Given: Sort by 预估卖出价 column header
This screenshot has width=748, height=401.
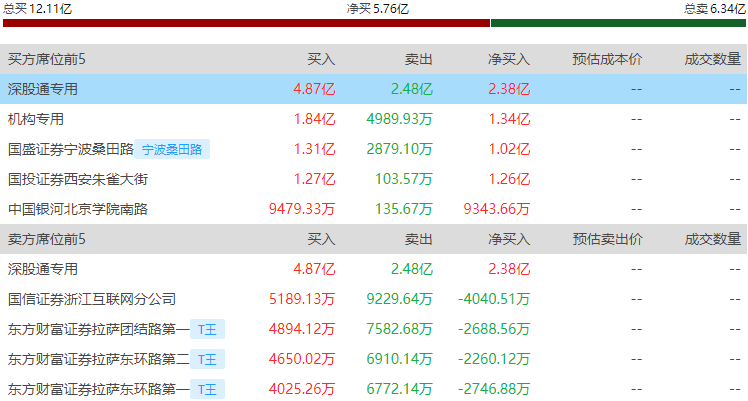Looking at the screenshot, I should click(x=607, y=240).
